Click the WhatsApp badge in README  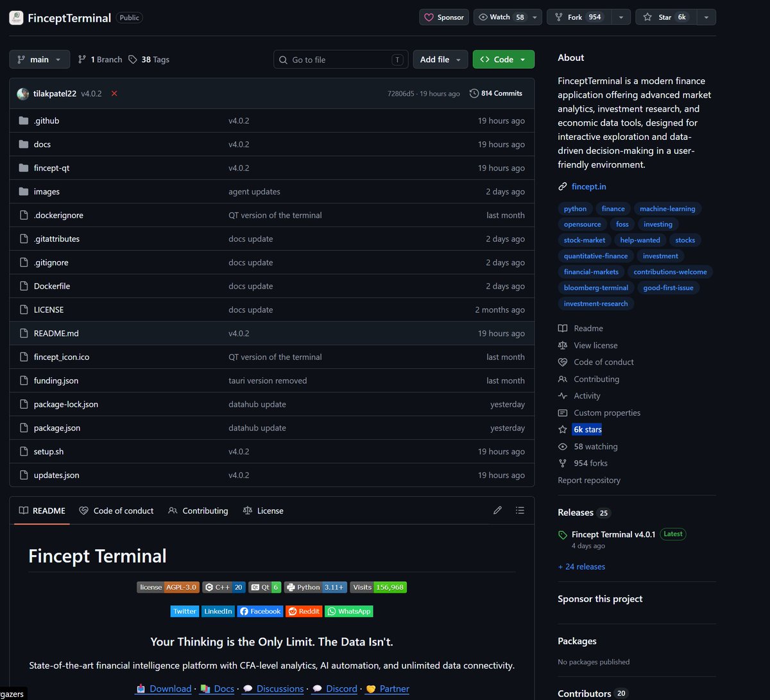(349, 611)
